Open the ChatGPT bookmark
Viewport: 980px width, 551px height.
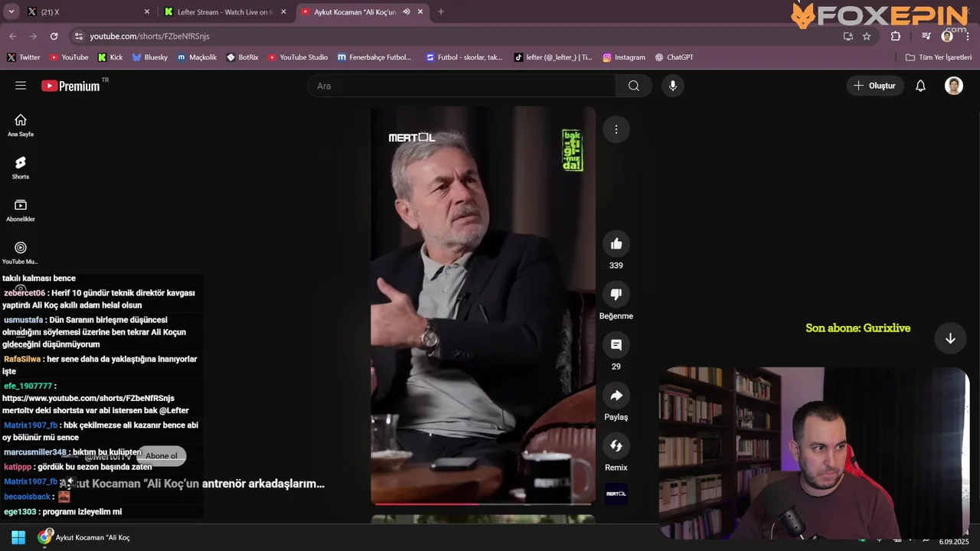[674, 57]
